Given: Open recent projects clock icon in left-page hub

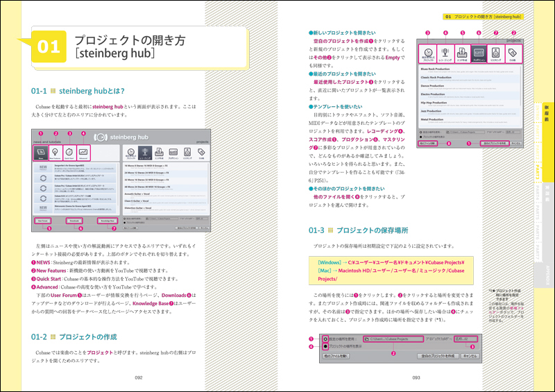Looking at the screenshot, I should (x=130, y=153).
